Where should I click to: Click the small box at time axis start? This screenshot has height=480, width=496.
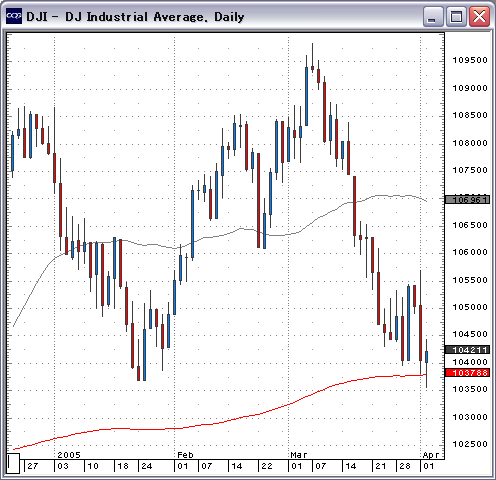[13, 463]
